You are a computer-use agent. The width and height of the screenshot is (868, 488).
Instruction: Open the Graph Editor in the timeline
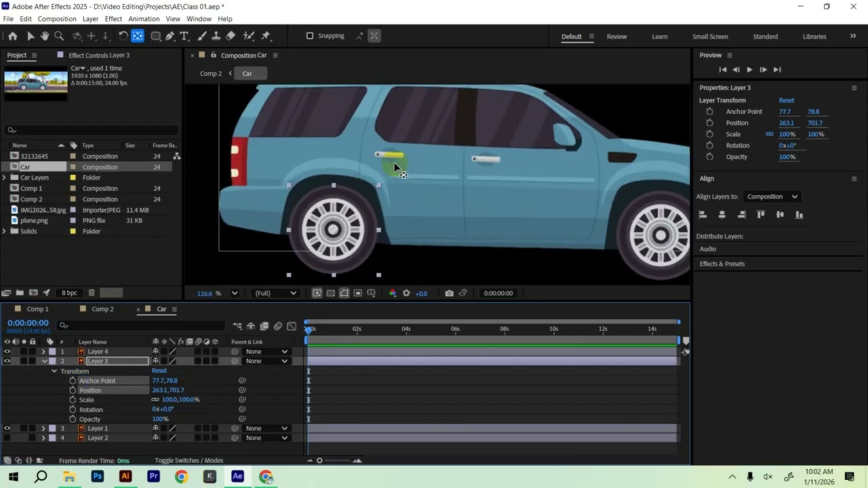point(292,326)
